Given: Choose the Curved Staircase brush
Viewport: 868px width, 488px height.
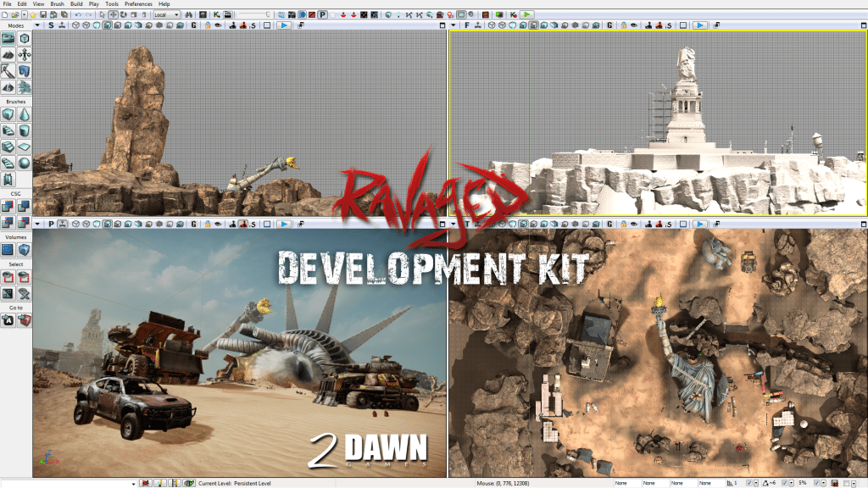Looking at the screenshot, I should click(8, 130).
